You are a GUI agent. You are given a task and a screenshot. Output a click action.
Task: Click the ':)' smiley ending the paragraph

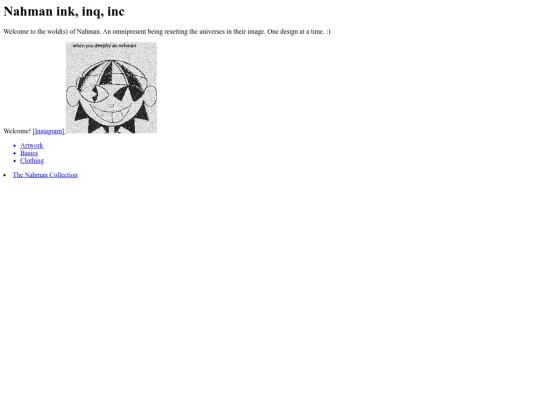328,32
